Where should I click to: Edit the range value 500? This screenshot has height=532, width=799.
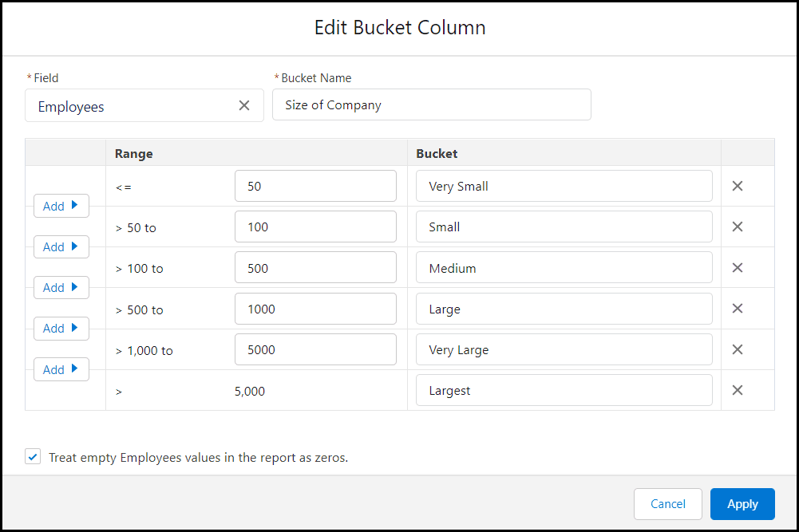coord(315,267)
